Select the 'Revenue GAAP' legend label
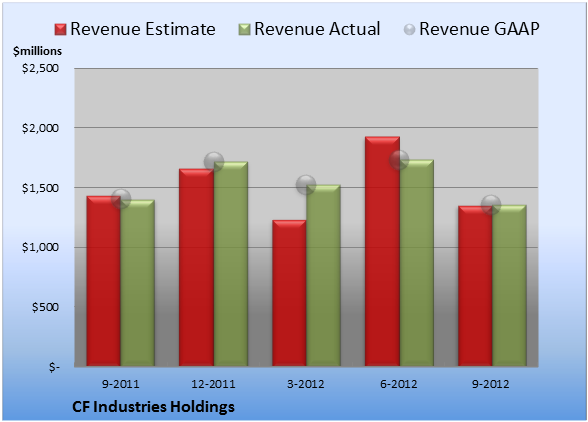This screenshot has height=422, width=588. 479,29
